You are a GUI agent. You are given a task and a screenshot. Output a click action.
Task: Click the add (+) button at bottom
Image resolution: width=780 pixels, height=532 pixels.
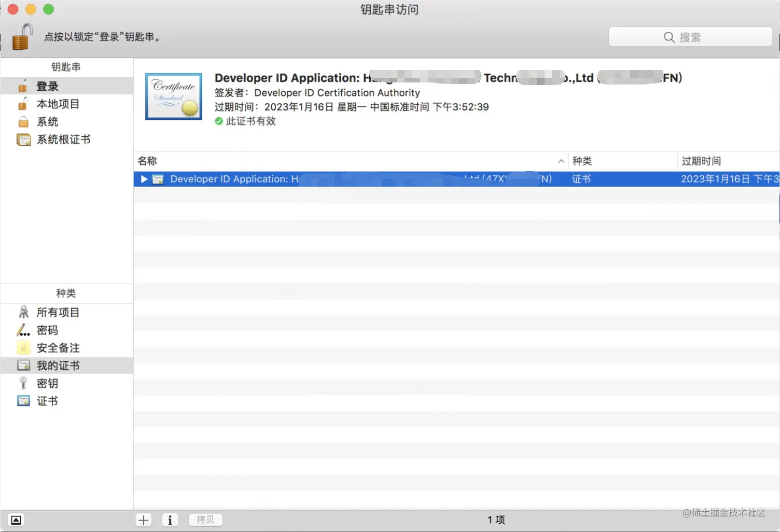point(144,520)
